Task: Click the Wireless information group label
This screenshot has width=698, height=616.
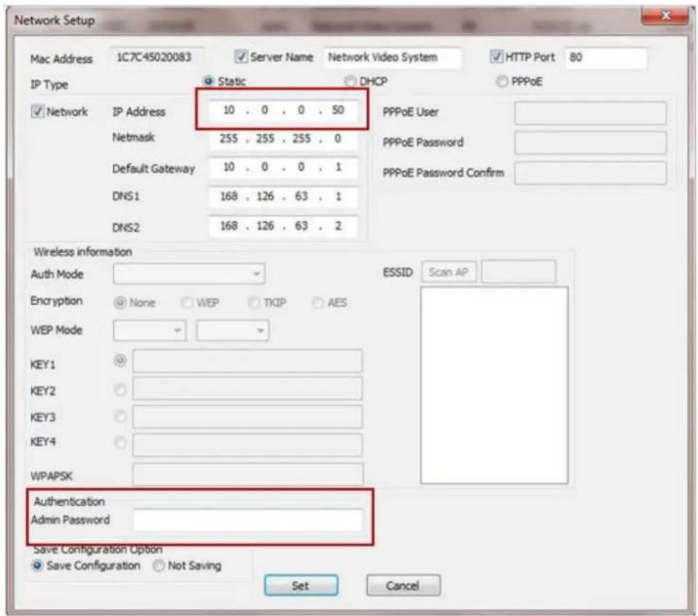Action: tap(83, 252)
